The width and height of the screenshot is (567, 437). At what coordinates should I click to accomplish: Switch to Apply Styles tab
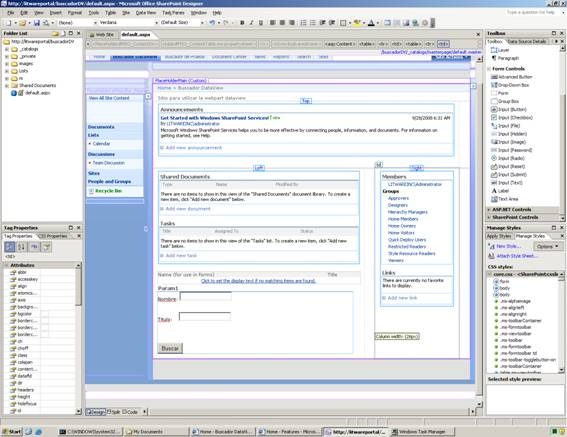coord(499,236)
